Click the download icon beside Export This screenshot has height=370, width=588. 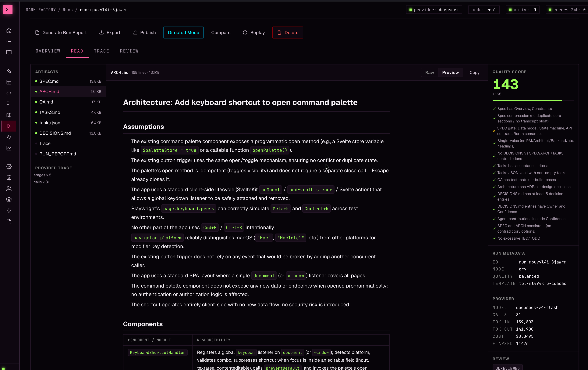point(101,33)
